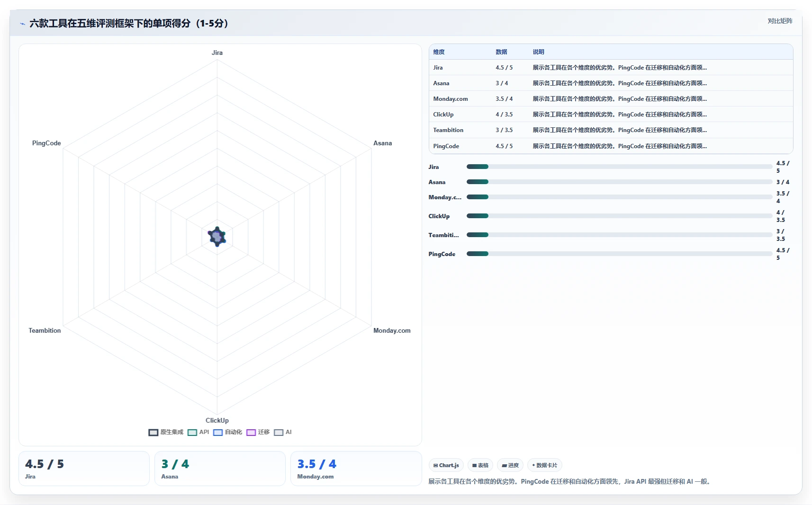Click the Jira progress bar

click(619, 167)
